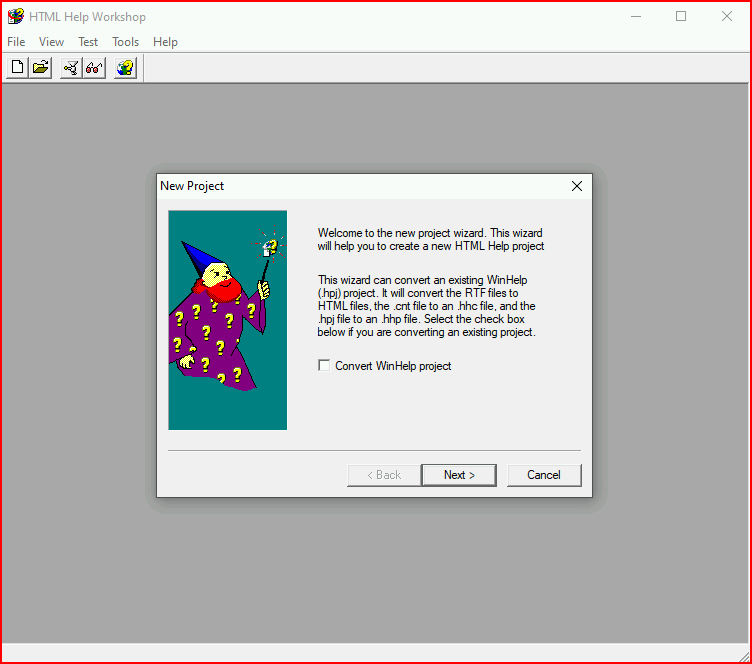The width and height of the screenshot is (752, 664).
Task: Open the Tools menu
Action: (x=125, y=42)
